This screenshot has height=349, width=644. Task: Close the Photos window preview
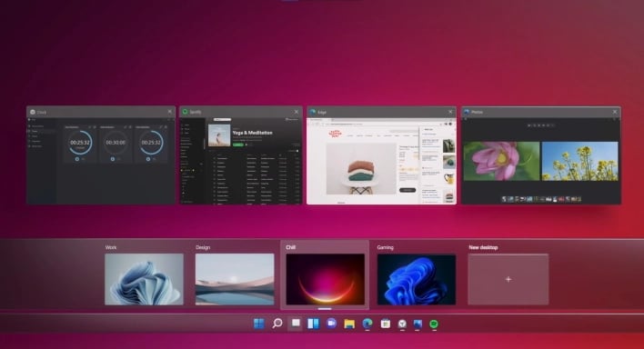coord(615,112)
